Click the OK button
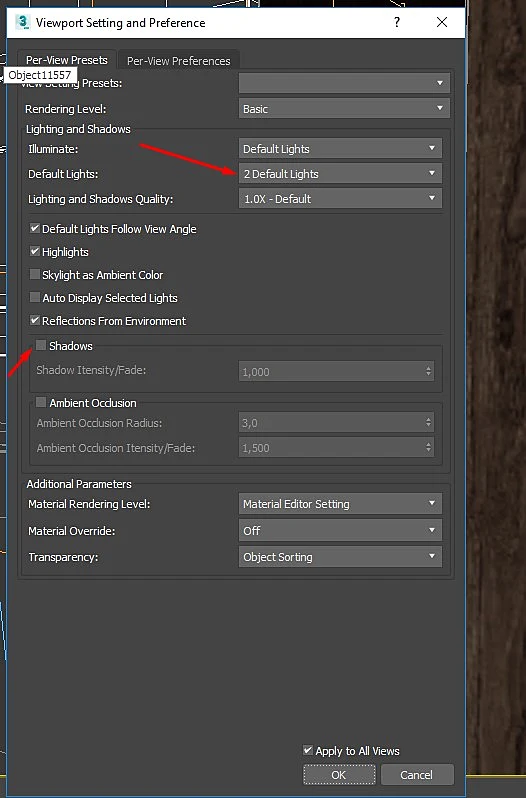Image resolution: width=526 pixels, height=798 pixels. coord(339,775)
